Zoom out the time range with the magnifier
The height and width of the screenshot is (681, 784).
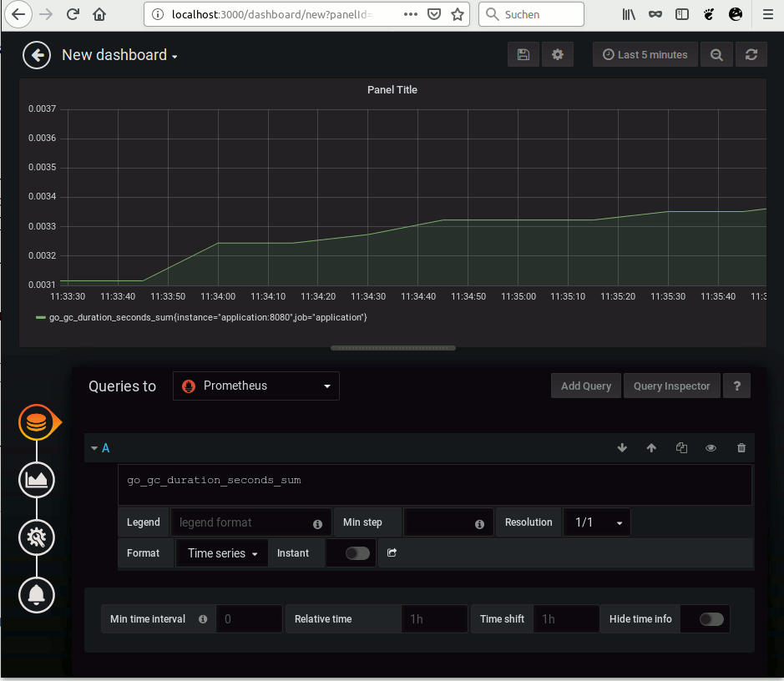(x=716, y=54)
